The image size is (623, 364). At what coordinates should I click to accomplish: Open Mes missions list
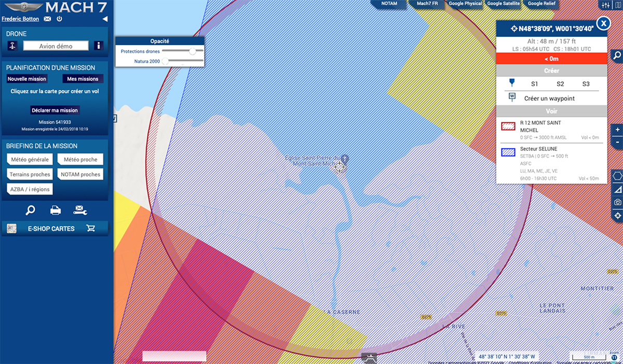(x=83, y=79)
